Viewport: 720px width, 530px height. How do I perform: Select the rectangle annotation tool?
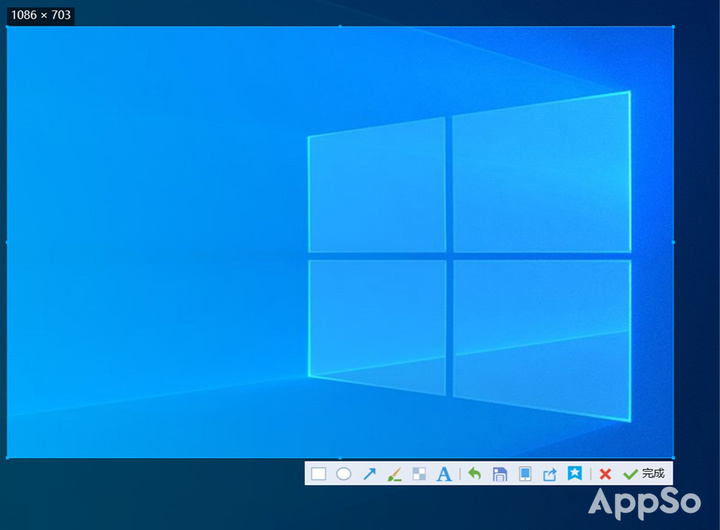(x=318, y=474)
